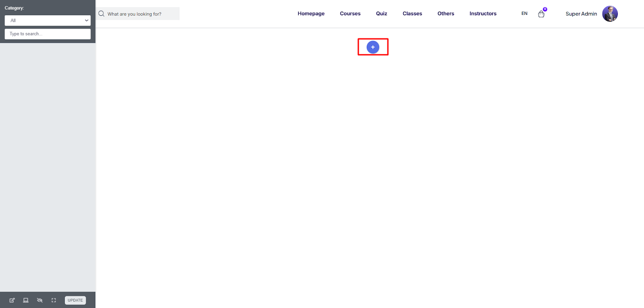Enter fullscreen mode via the corners icon
Screen dimensions: 644x308
pos(54,300)
